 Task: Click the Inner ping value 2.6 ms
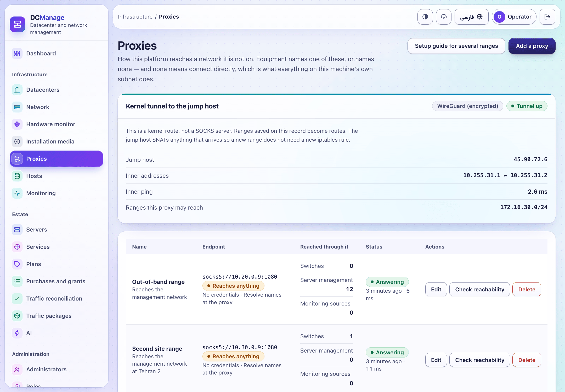[x=538, y=192]
